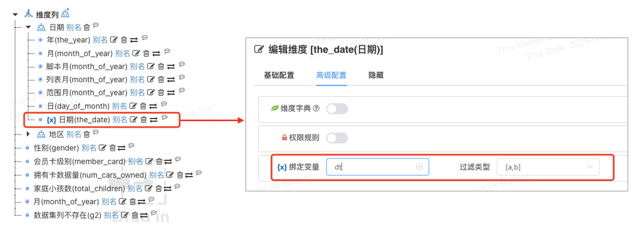Delete the 性别(gender) dimension
Image resolution: width=644 pixels, height=233 pixels.
pos(112,148)
